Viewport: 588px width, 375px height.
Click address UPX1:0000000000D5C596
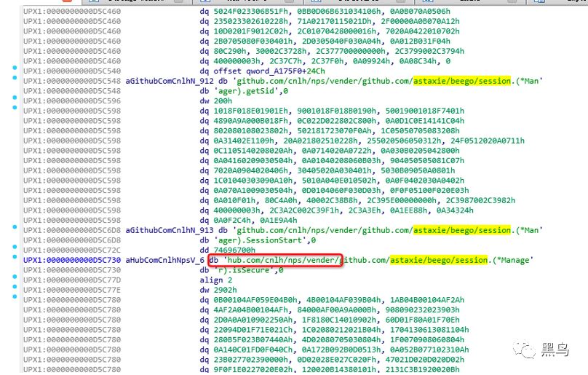[x=72, y=101]
